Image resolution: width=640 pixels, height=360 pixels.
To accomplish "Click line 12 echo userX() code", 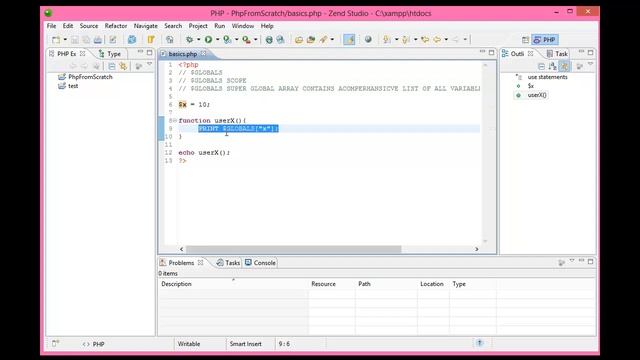I will [204, 153].
